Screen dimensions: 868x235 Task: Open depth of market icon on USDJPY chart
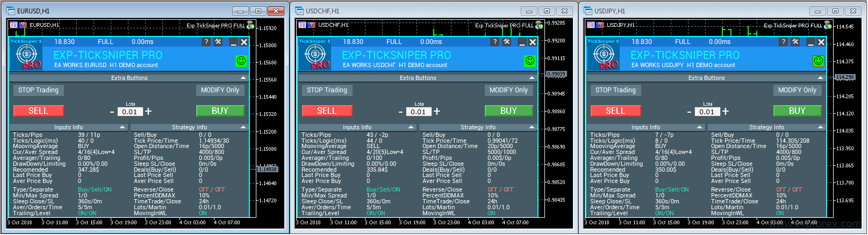click(x=600, y=25)
